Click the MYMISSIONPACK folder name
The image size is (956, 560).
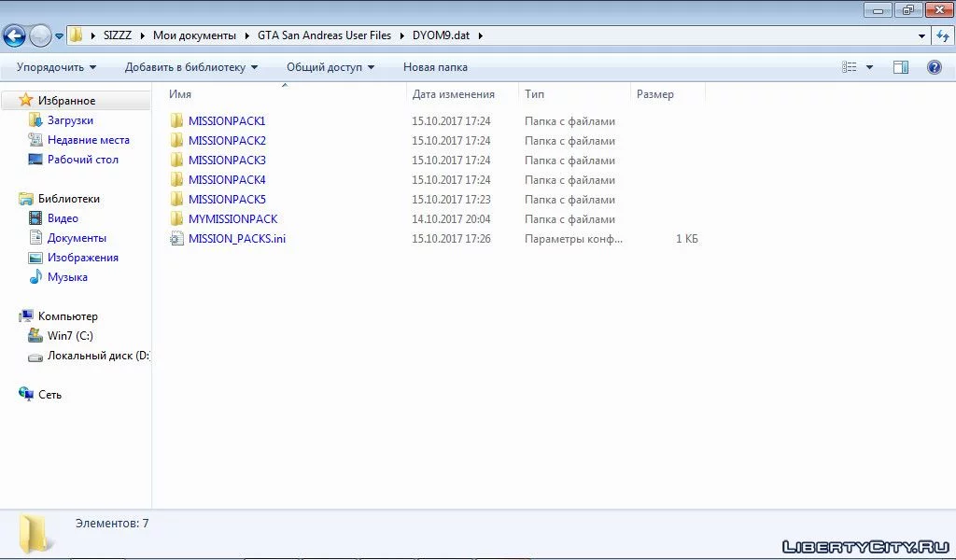pos(232,218)
